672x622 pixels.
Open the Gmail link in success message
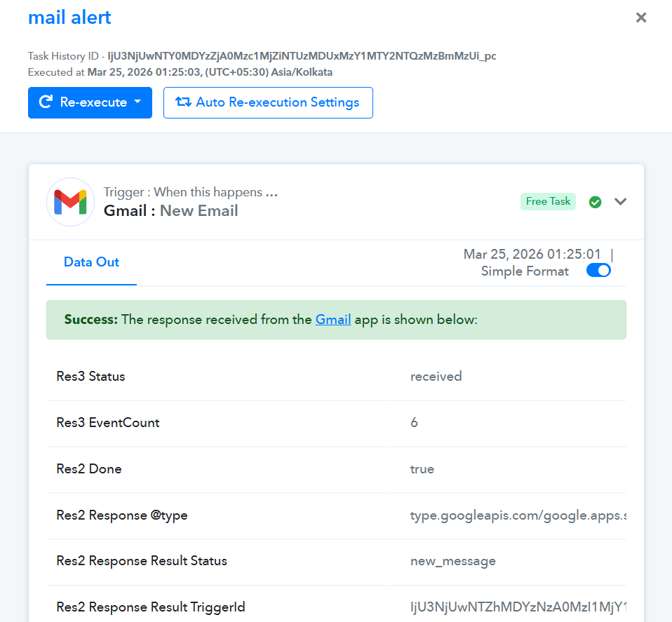pyautogui.click(x=332, y=320)
